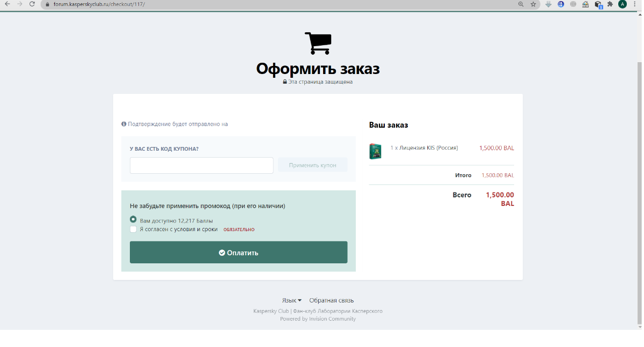Screen dimensions: 644x347
Task: Open the Powered by Invision Community link
Action: [318, 319]
